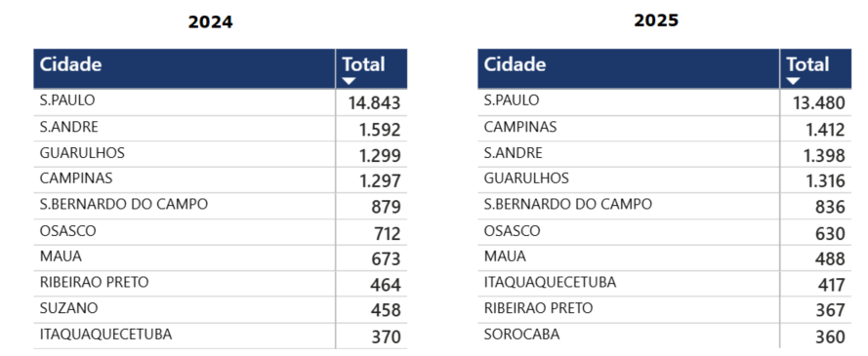Screen dimensions: 868x356
Task: Click the 2024 table title
Action: 210,22
